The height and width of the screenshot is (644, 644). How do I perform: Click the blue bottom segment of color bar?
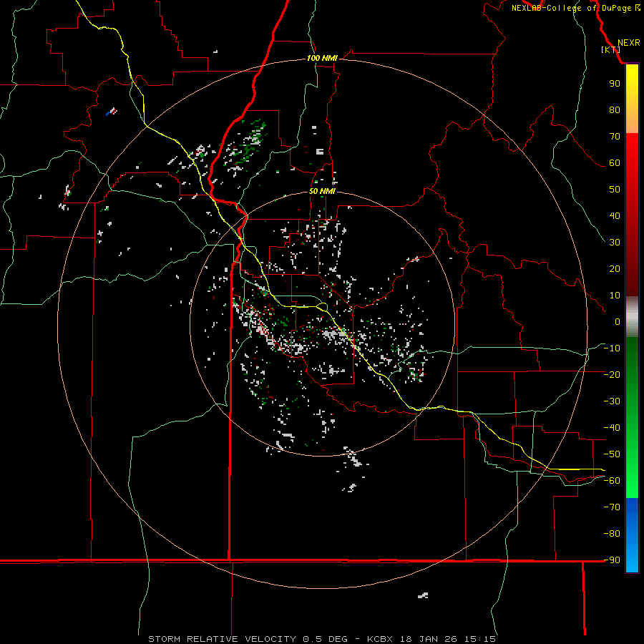[632, 535]
